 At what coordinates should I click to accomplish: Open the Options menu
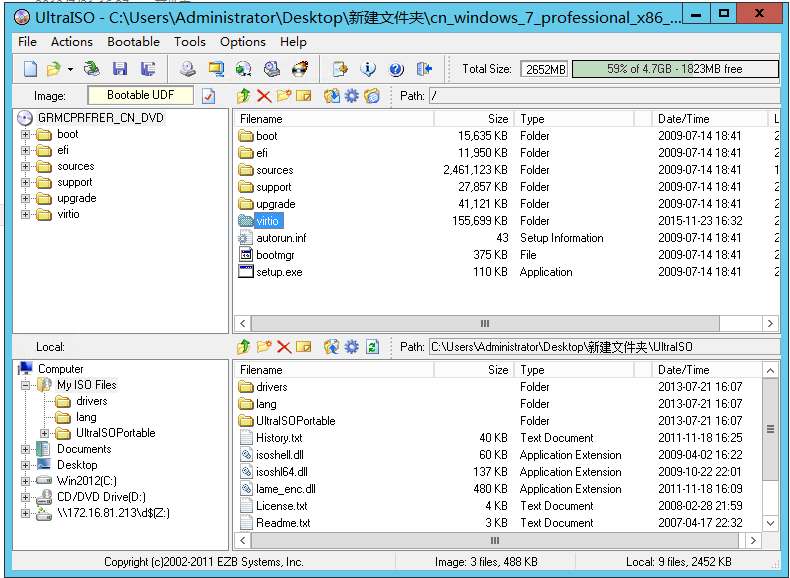[243, 42]
